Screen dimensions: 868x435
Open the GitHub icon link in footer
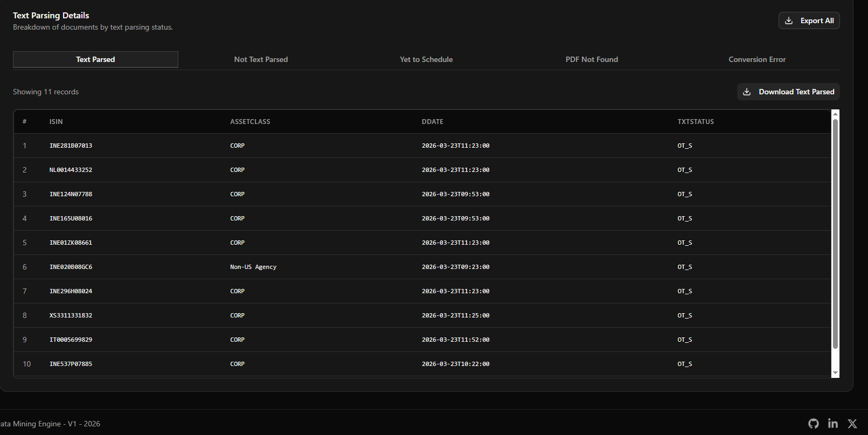(814, 424)
